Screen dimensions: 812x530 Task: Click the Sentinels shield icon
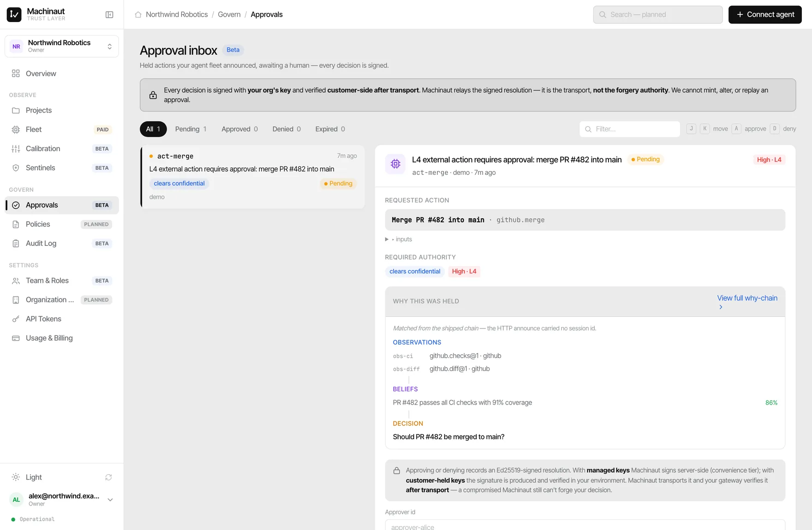[x=16, y=168]
